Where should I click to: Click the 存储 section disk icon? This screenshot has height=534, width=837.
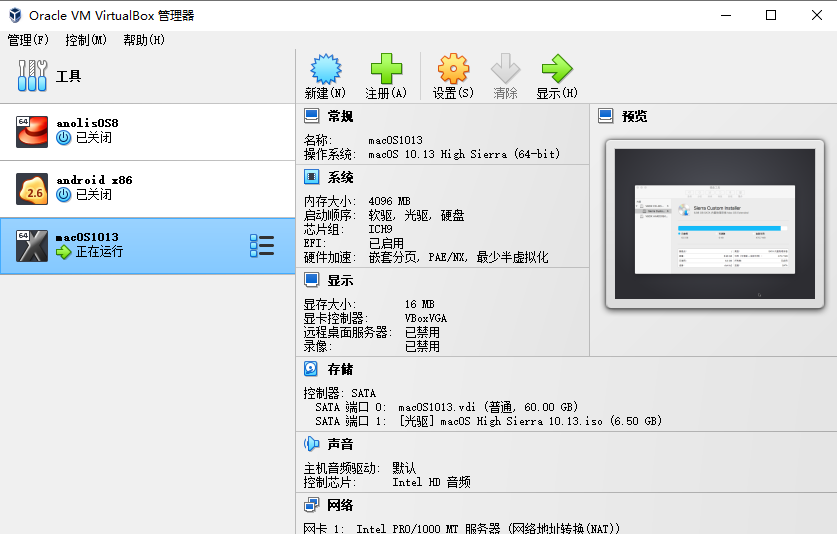[x=311, y=368]
